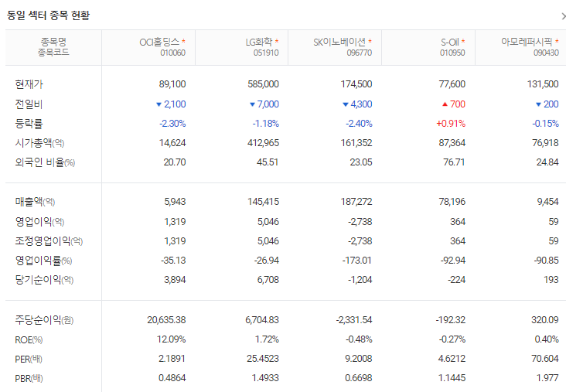Click the +0.91% change rate value
This screenshot has height=392, width=566.
click(x=451, y=124)
